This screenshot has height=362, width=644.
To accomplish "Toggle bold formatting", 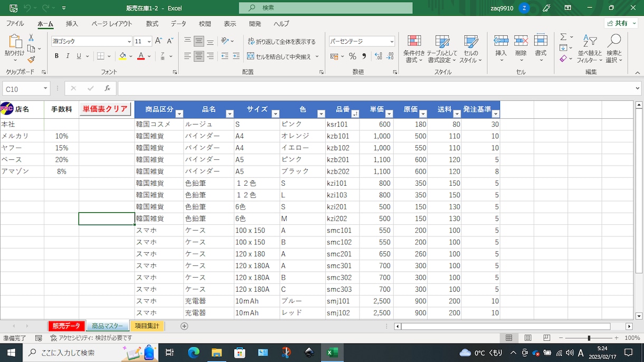I will point(56,56).
